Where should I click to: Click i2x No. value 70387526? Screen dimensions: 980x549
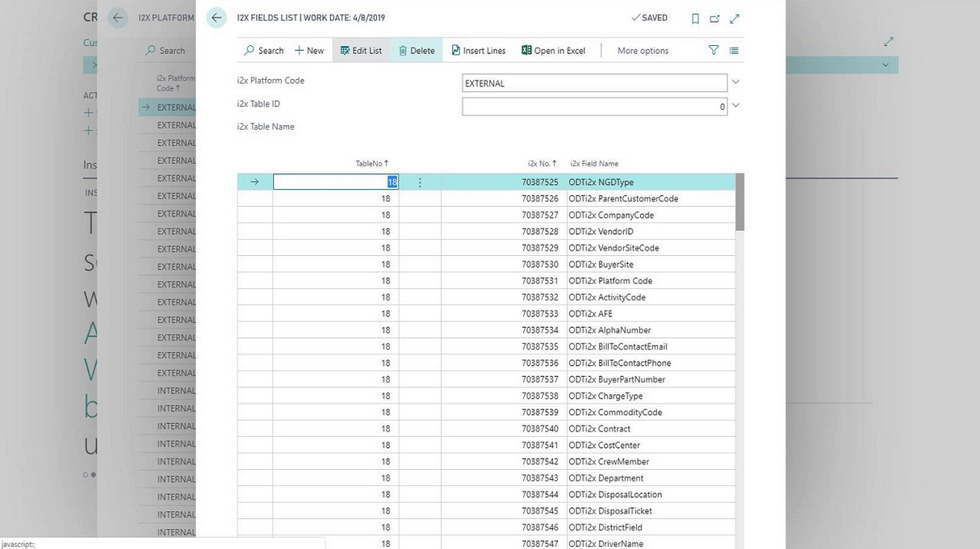(540, 199)
